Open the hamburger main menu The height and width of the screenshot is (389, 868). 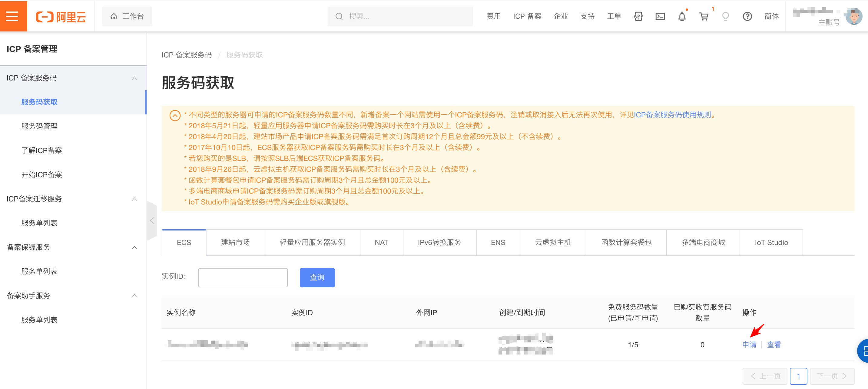13,16
